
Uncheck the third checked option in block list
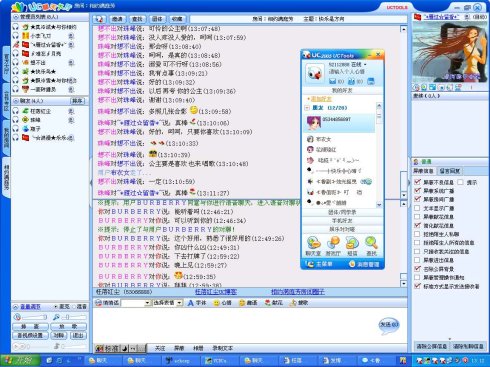click(x=417, y=199)
